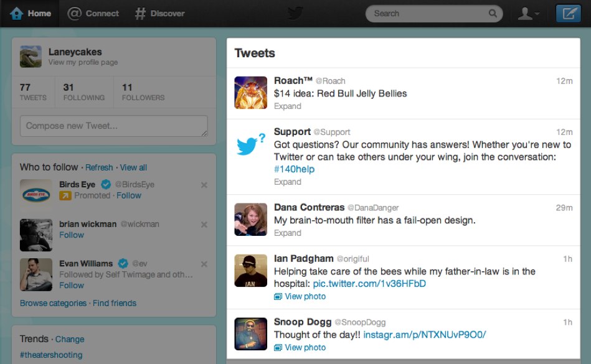Click photo icon in Ian Padgham tweet
The height and width of the screenshot is (364, 591).
[x=278, y=297]
